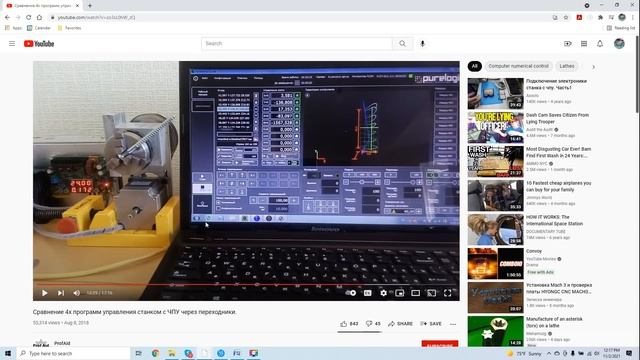
Task: Focus the YouTube Search input field
Action: [x=297, y=44]
